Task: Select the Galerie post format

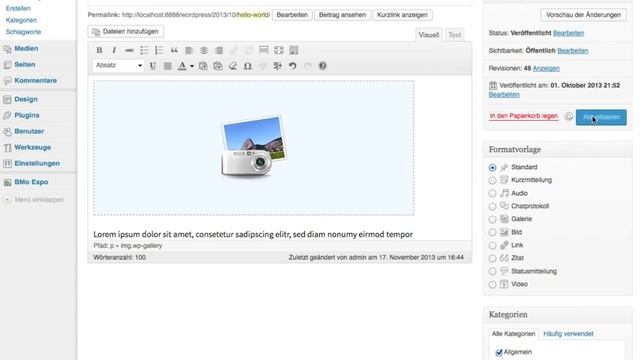Action: pos(493,220)
